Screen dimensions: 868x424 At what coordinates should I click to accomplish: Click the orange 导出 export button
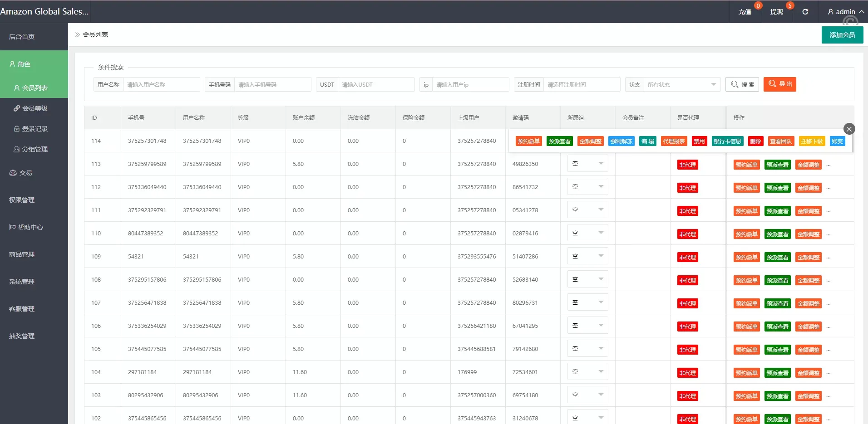tap(780, 84)
